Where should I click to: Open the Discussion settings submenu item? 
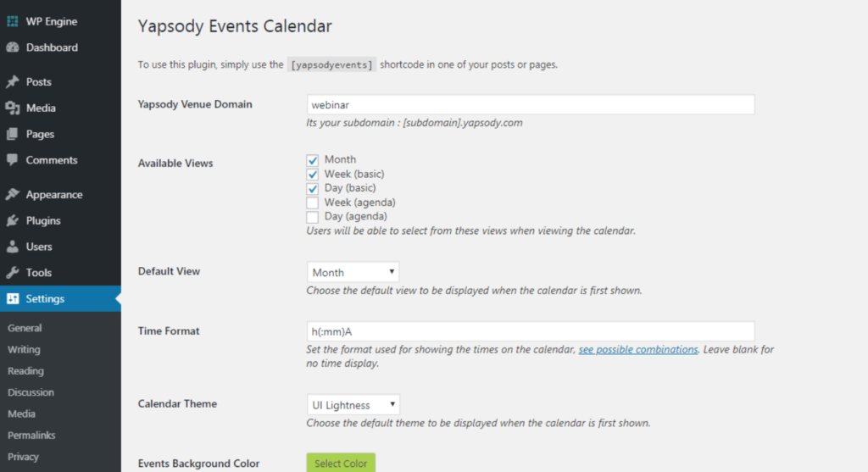click(x=31, y=392)
